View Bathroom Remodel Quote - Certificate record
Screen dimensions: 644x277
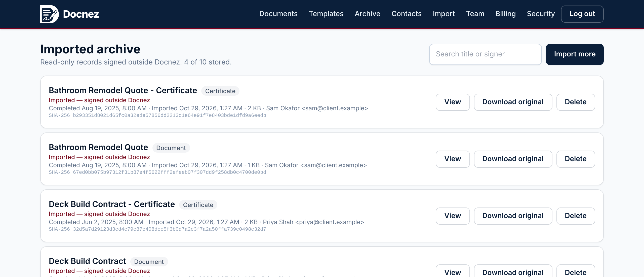coord(453,102)
